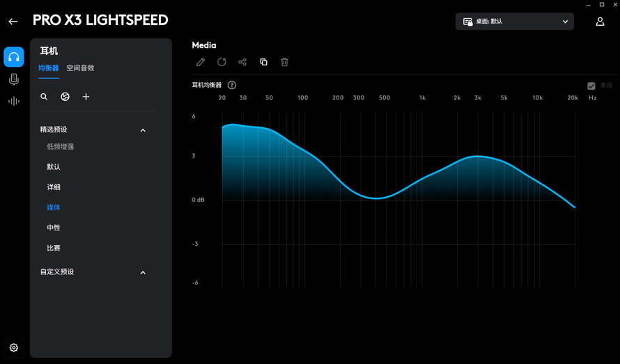Click the EQ curve at 20 Hz start
The image size is (620, 364).
223,127
